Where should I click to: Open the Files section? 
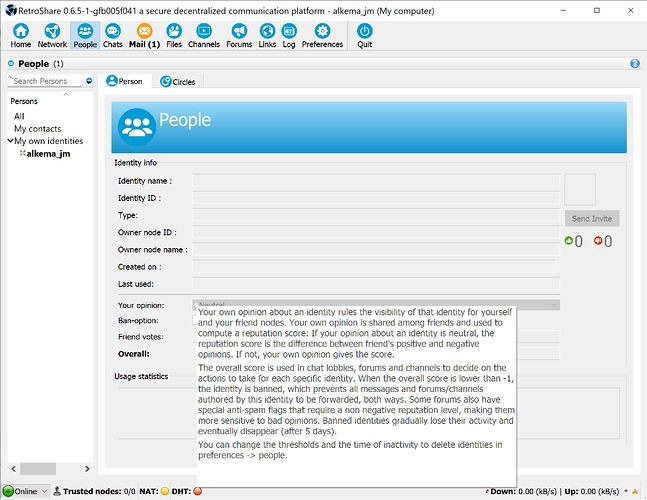click(x=174, y=36)
